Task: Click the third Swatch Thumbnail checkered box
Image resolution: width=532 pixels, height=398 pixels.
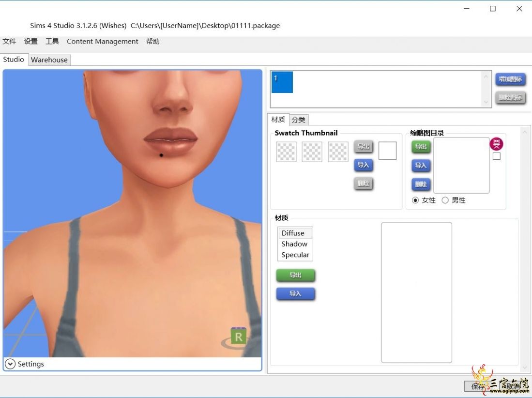Action: (x=338, y=152)
